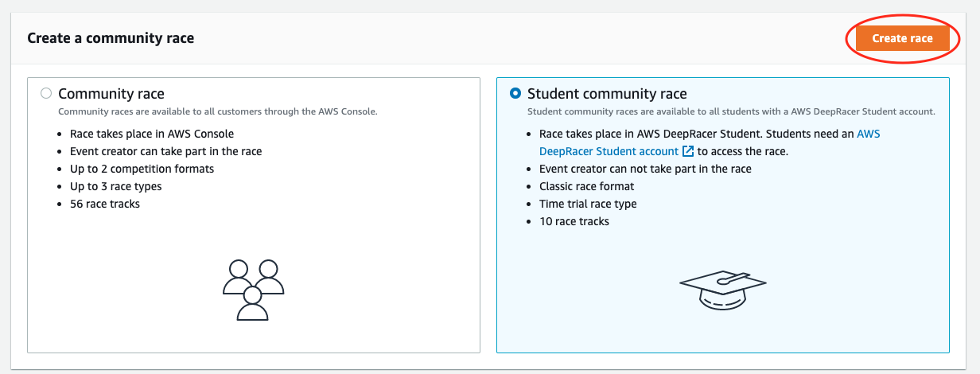Click the "Community race" option title
Screen dimensions: 980x374
(x=111, y=94)
